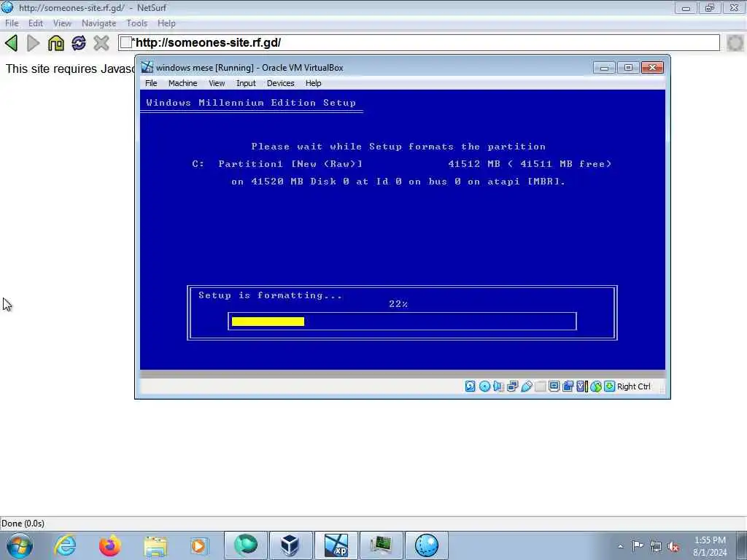Click the green swirl app taskbar button
This screenshot has height=560, width=747.
tap(245, 545)
